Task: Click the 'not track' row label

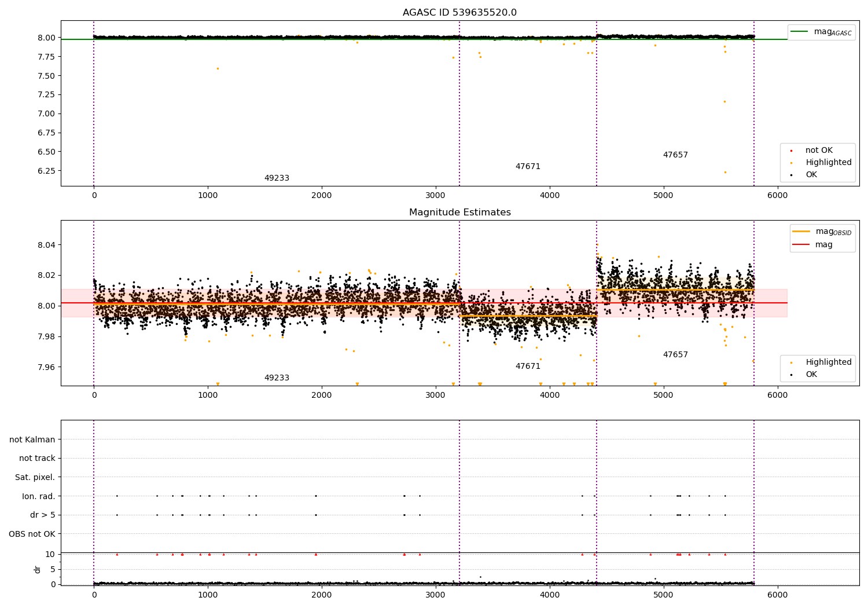Action: click(x=37, y=459)
